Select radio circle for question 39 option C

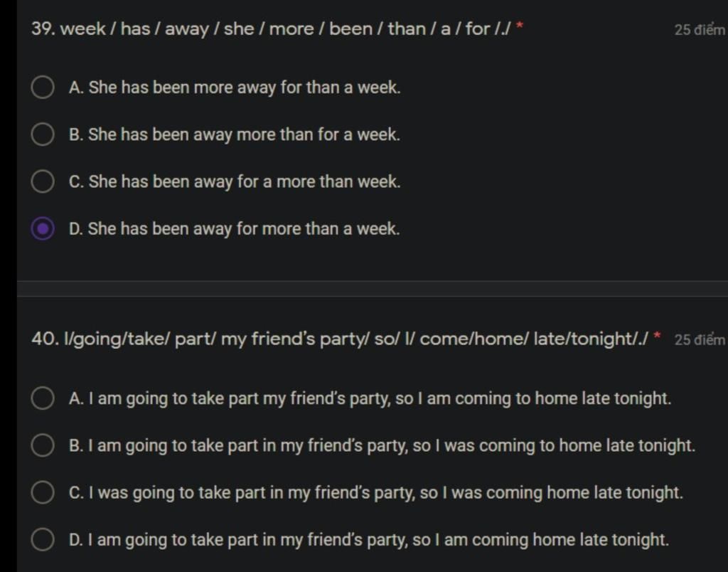pos(43,181)
